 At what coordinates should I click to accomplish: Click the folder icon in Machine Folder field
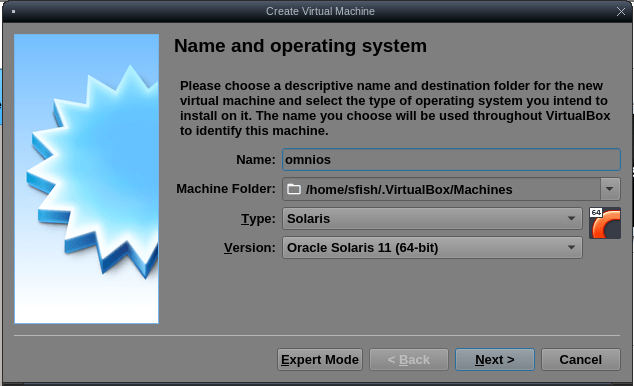point(294,189)
